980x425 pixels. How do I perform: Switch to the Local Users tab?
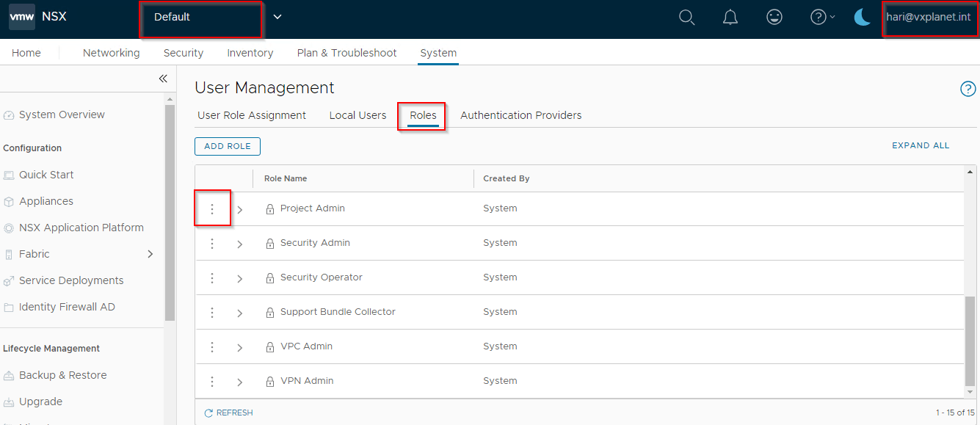click(357, 115)
